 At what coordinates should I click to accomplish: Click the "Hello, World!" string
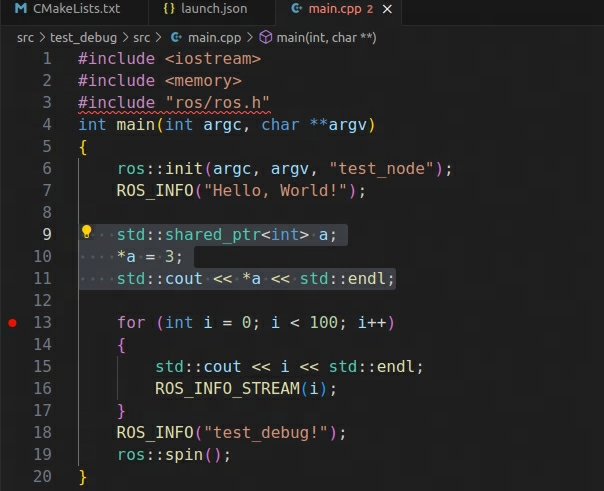(275, 191)
